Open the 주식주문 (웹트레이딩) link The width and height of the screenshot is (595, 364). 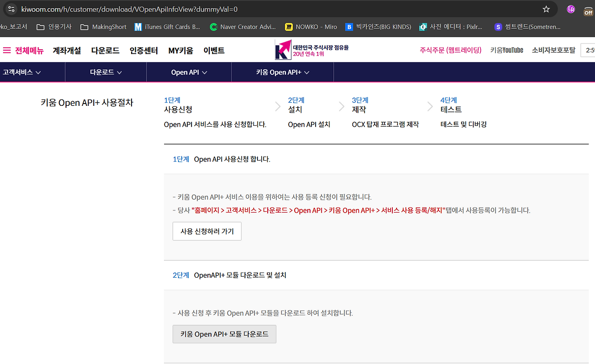coord(450,50)
